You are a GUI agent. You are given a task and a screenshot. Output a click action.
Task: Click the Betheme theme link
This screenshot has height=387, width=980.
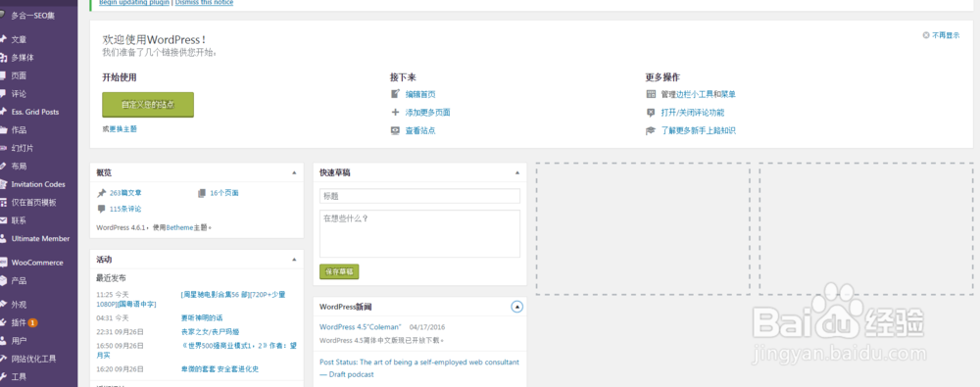(x=178, y=228)
